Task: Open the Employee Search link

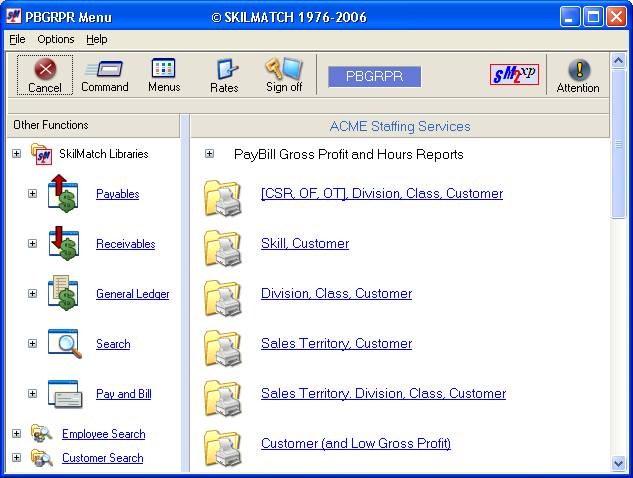Action: click(103, 434)
